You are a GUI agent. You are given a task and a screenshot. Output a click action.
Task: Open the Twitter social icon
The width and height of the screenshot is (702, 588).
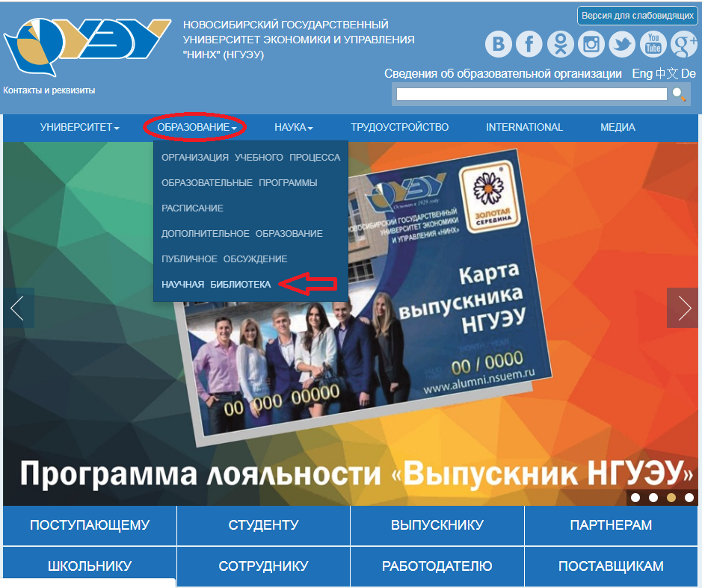click(x=622, y=44)
